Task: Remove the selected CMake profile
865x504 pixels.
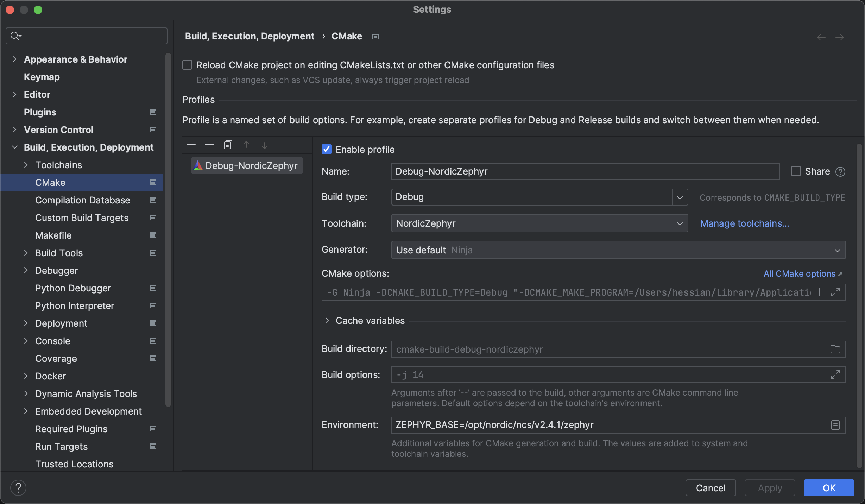Action: click(209, 145)
